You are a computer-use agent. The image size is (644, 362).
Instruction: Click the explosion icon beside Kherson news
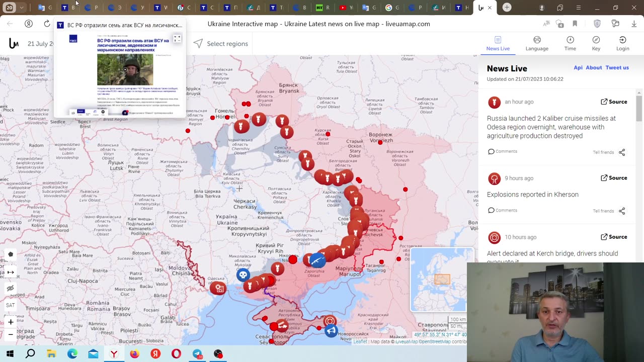click(x=495, y=179)
